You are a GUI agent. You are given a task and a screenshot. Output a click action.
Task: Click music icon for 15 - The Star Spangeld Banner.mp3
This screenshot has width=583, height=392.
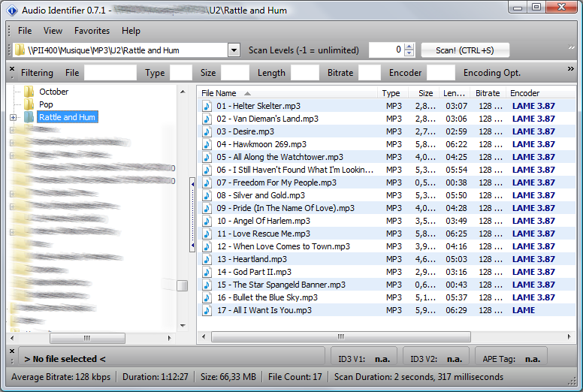(x=207, y=285)
